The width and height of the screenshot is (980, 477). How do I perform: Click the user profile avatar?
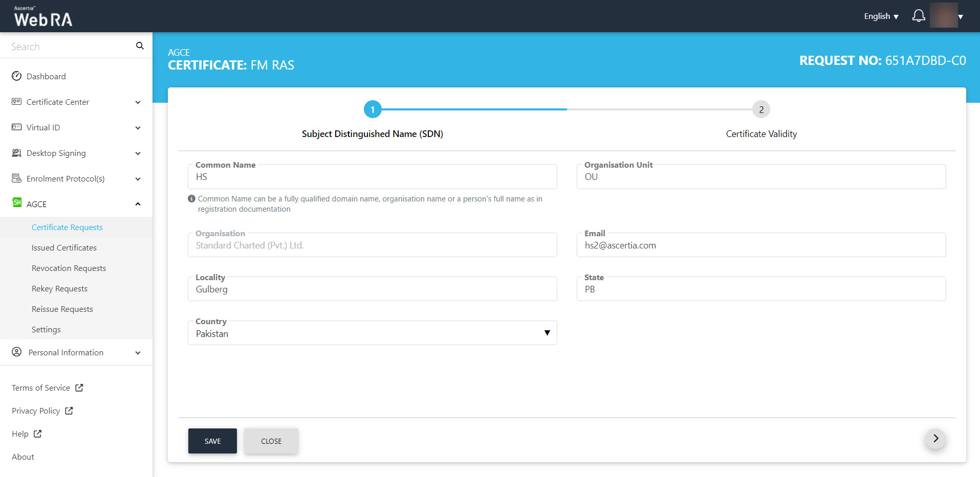[x=943, y=16]
